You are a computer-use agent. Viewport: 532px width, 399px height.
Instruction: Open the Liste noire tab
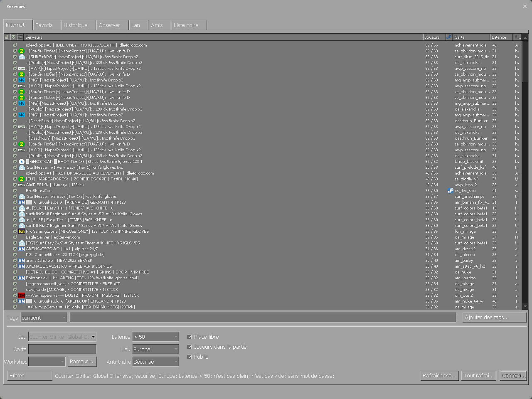[x=189, y=25]
